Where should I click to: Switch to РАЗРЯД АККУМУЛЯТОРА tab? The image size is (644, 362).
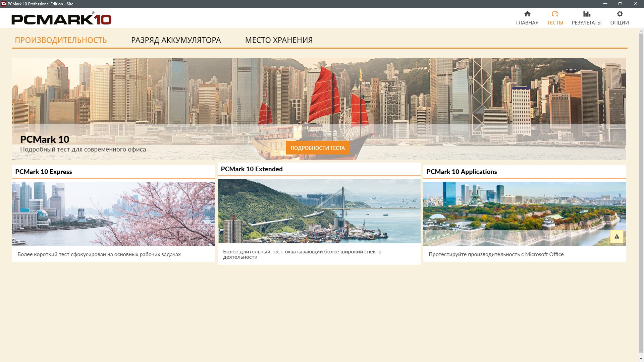pos(176,40)
